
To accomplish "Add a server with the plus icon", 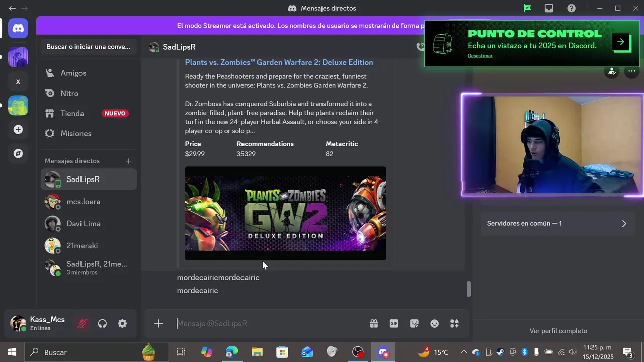I will point(18,130).
